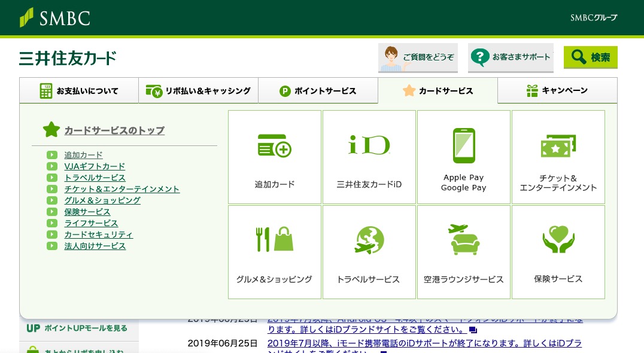
Task: Click the SMBC logo in the header
Action: (x=55, y=18)
